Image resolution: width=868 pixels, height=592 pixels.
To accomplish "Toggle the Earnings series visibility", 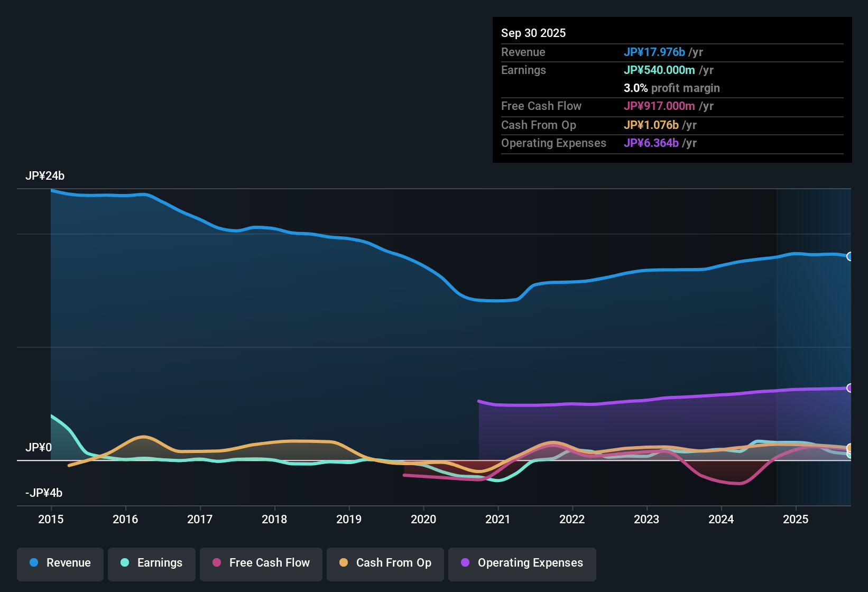I will pyautogui.click(x=152, y=563).
